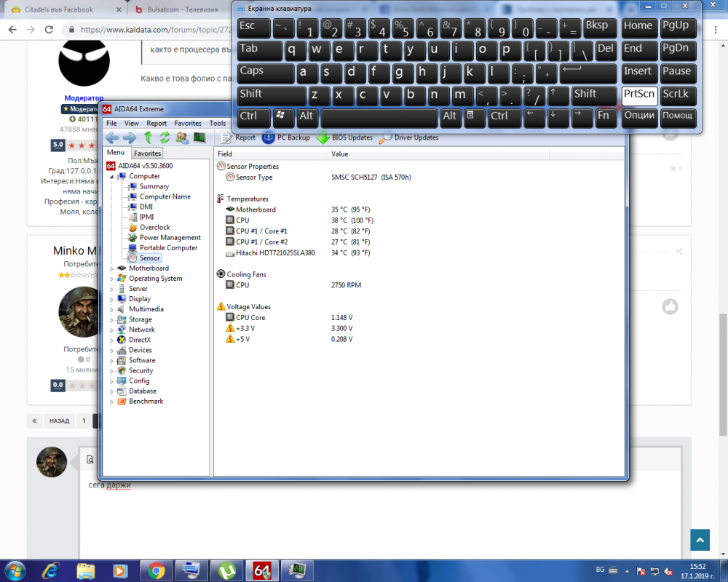Select Computer Name in the tree
728x582 pixels.
coord(165,196)
